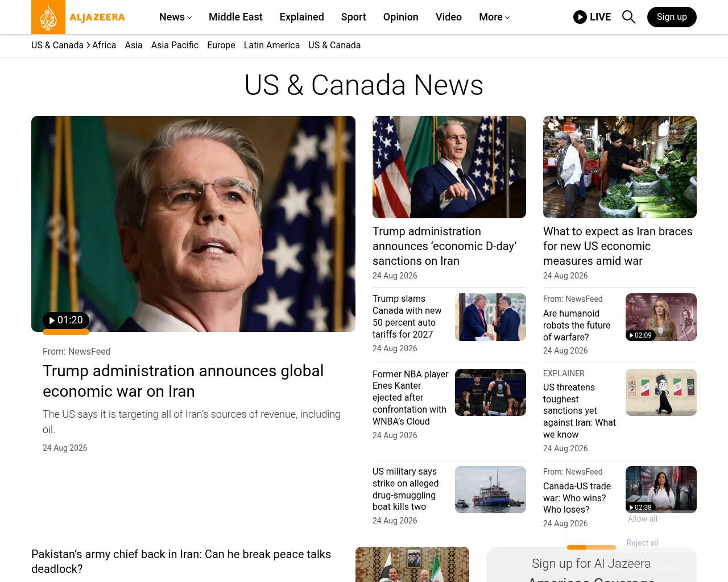Open the search magnifier icon
The image size is (728, 582).
[x=628, y=17]
